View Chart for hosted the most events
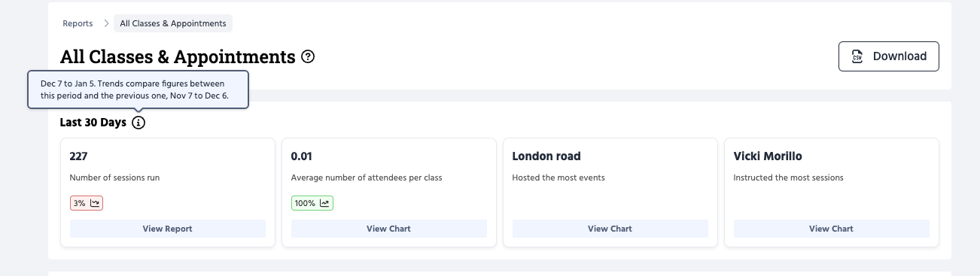Viewport: 980px width, 276px height. tap(610, 229)
